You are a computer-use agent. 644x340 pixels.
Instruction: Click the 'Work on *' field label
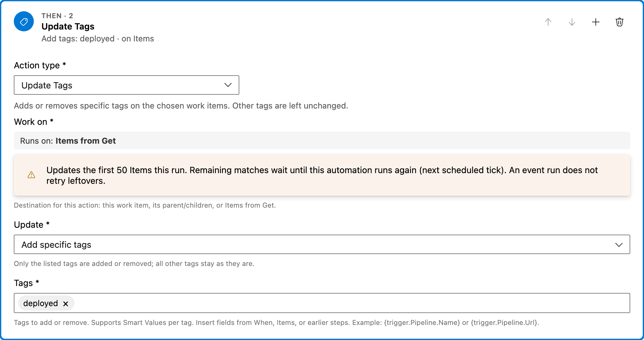(x=34, y=122)
